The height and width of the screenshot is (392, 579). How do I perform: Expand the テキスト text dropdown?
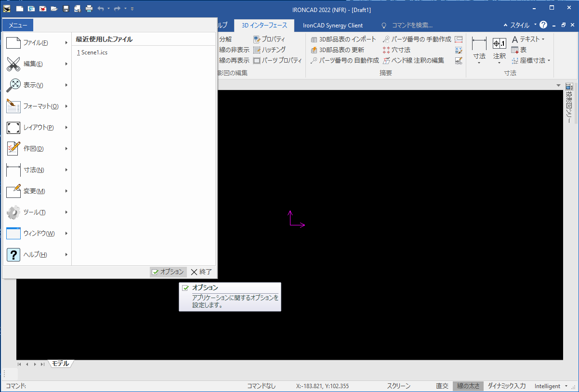[543, 39]
